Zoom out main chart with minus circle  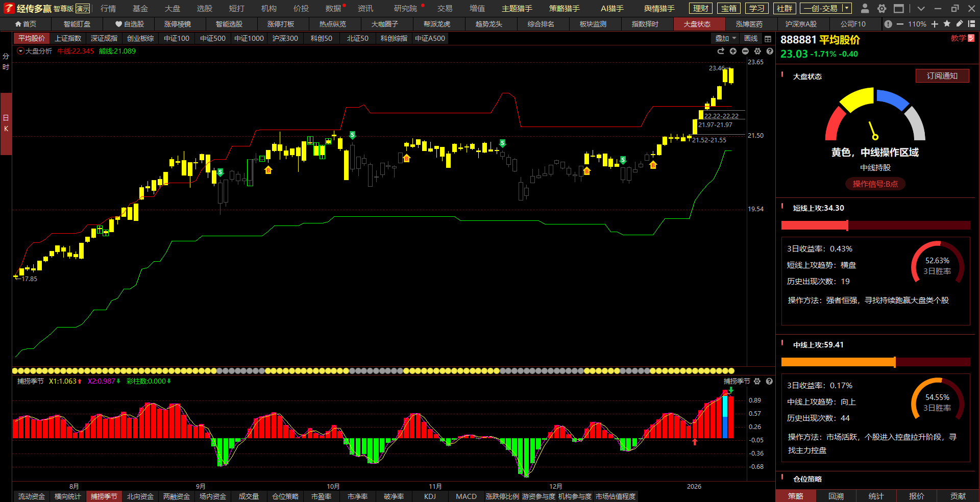pyautogui.click(x=745, y=51)
